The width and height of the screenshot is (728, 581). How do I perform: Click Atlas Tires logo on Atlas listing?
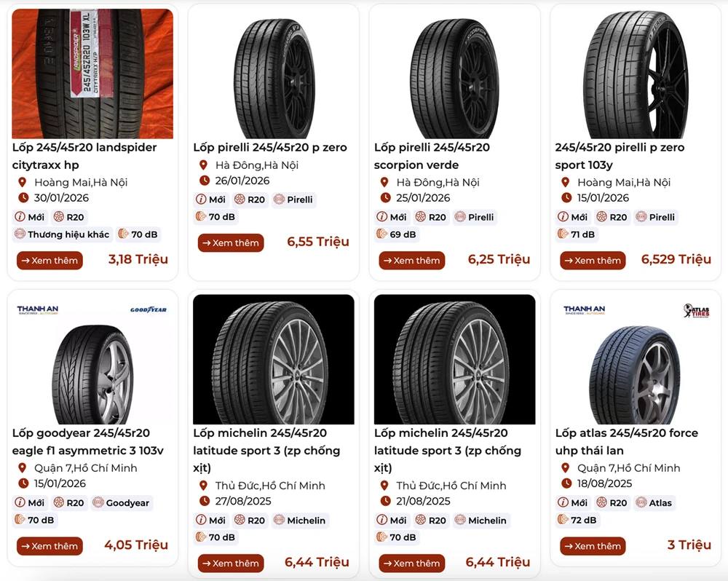696,311
